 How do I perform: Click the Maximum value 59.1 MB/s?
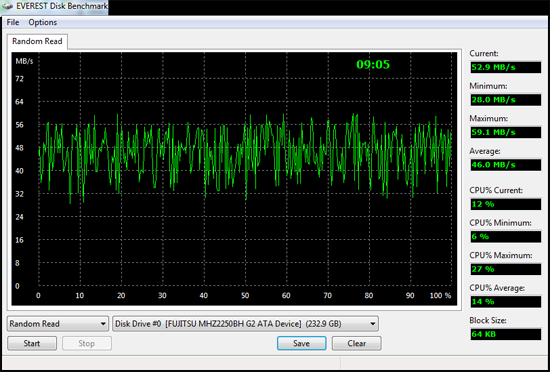(x=505, y=133)
